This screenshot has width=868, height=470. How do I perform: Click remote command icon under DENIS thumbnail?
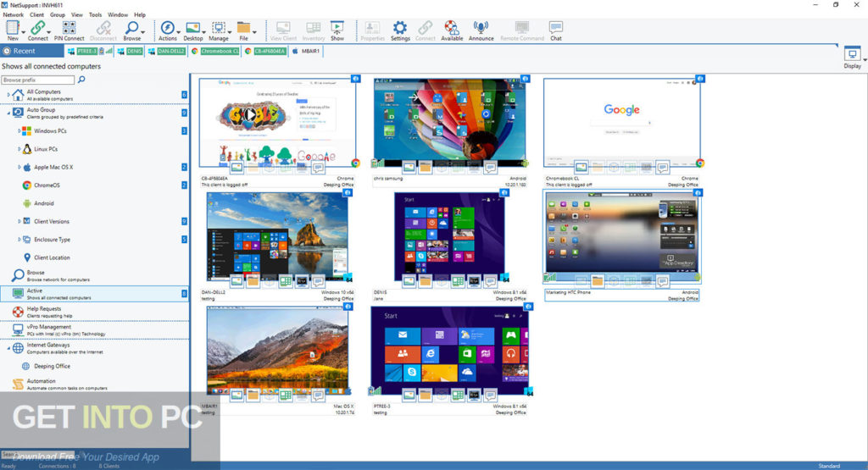click(x=474, y=281)
